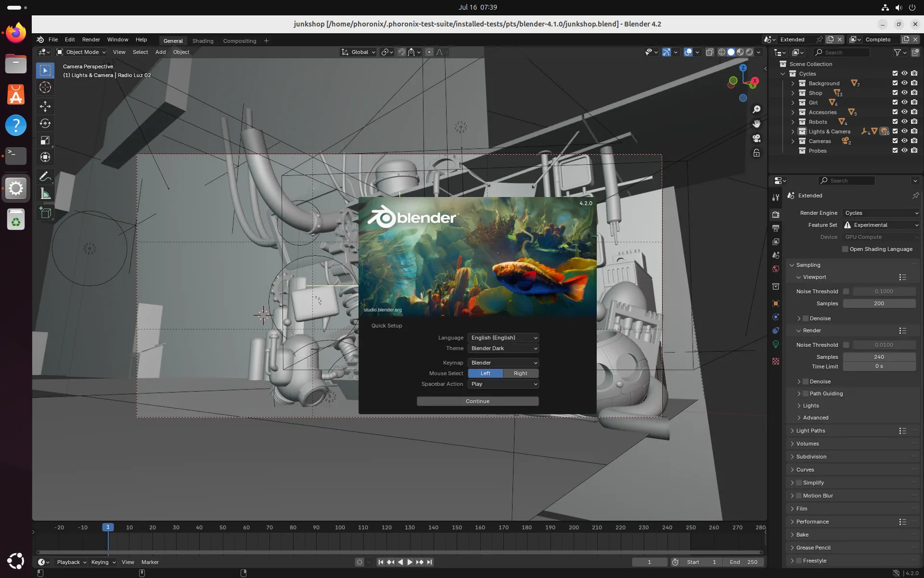Disable Robots collection in renders
Viewport: 924px width, 578px height.
(x=914, y=122)
